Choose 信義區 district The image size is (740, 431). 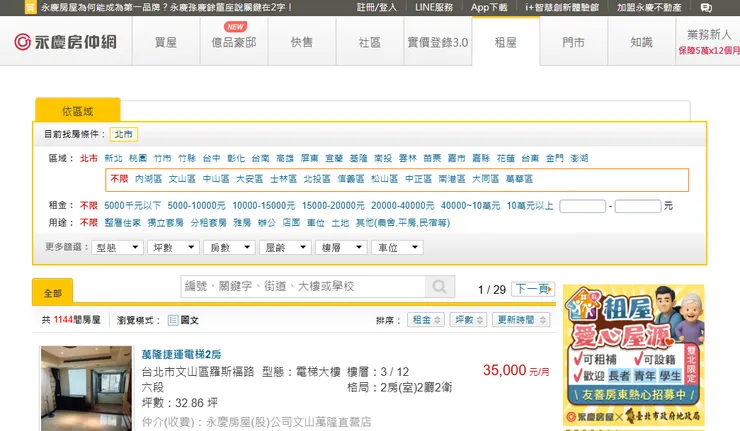351,179
